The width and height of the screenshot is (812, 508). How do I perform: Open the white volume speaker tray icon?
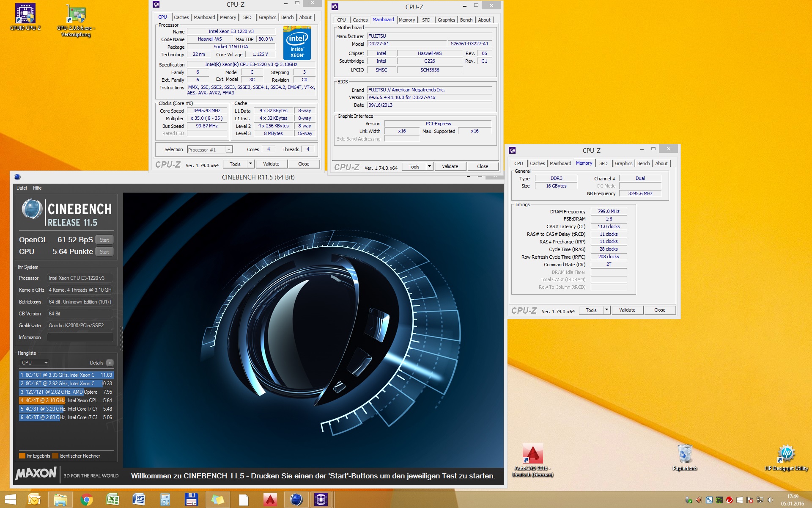click(770, 500)
